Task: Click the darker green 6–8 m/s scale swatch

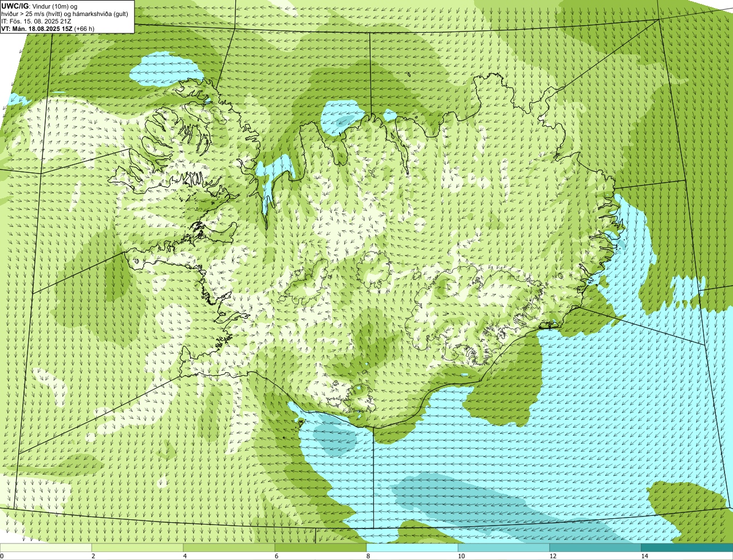Action: click(x=321, y=547)
